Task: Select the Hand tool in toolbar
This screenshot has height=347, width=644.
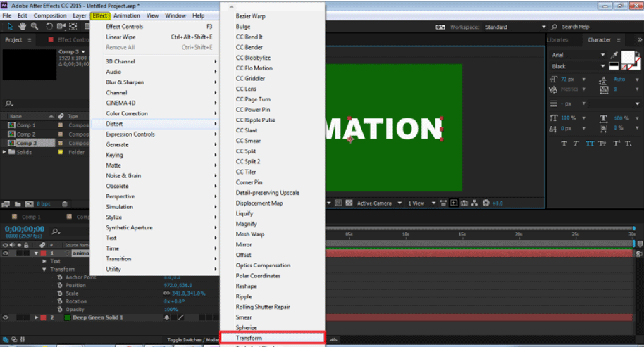Action: 23,27
